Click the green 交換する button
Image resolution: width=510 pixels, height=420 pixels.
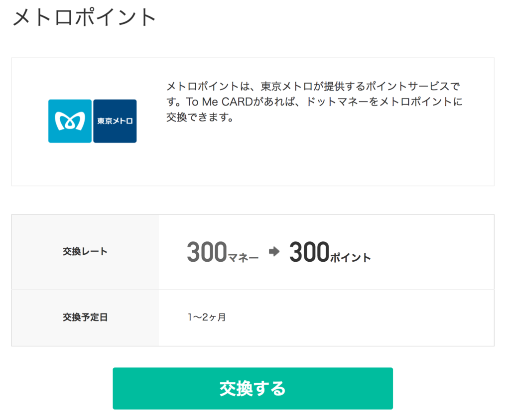[253, 388]
